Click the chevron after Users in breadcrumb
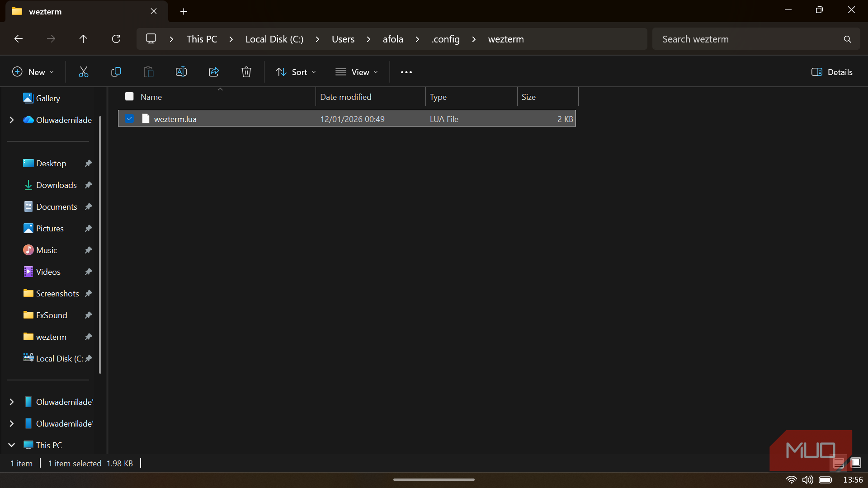This screenshot has width=868, height=488. [368, 39]
